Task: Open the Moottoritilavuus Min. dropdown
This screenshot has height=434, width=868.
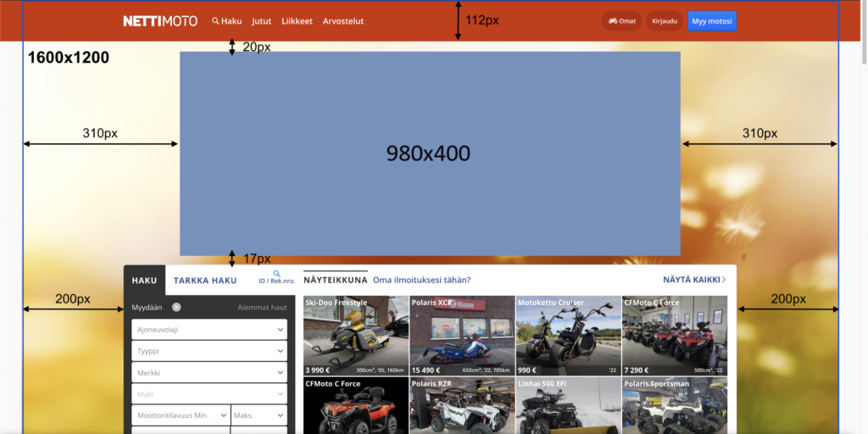Action: coord(181,415)
